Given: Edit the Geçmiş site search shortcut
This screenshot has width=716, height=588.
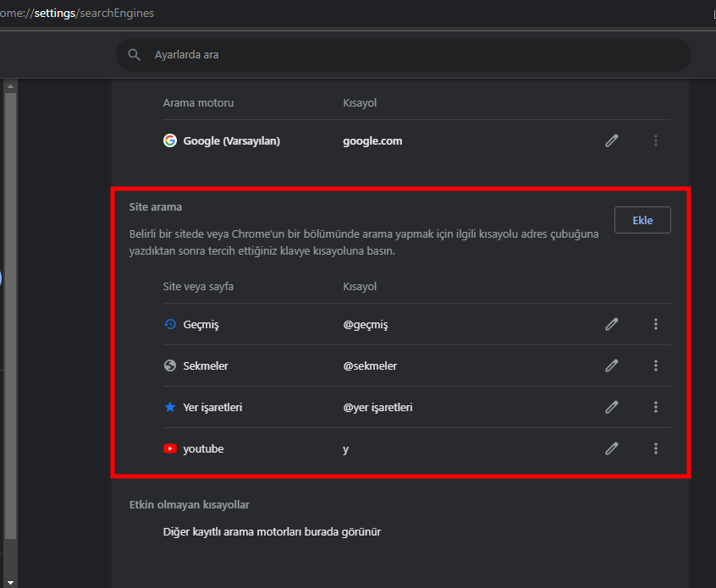Looking at the screenshot, I should point(612,324).
